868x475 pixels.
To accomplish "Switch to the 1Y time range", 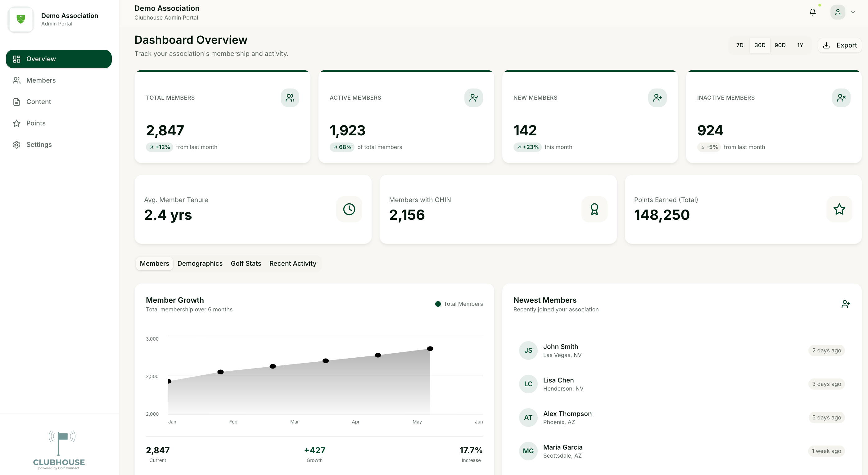I will pyautogui.click(x=800, y=45).
